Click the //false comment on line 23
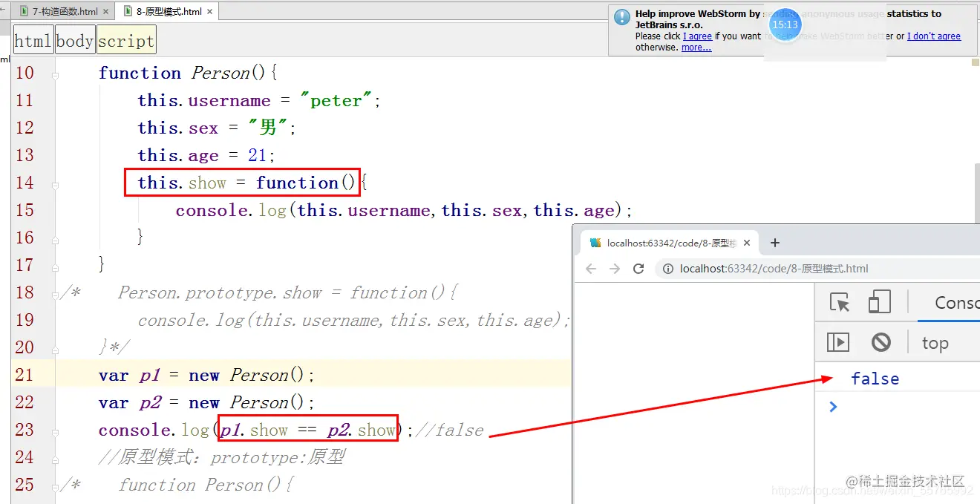Screen dimensions: 980x504 coord(449,431)
